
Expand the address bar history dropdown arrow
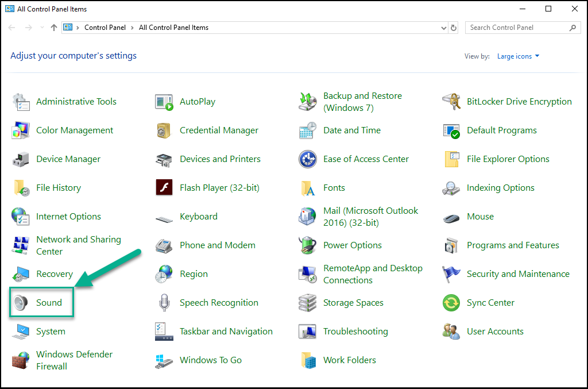(443, 28)
